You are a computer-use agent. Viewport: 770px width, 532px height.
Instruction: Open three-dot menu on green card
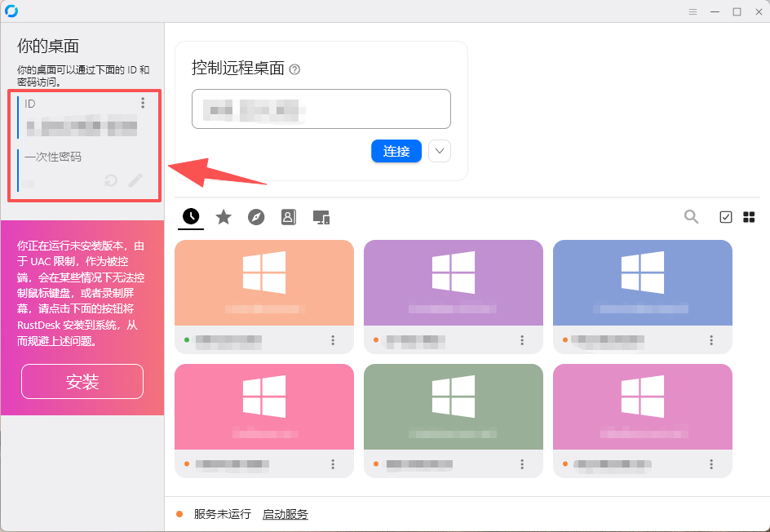point(522,463)
